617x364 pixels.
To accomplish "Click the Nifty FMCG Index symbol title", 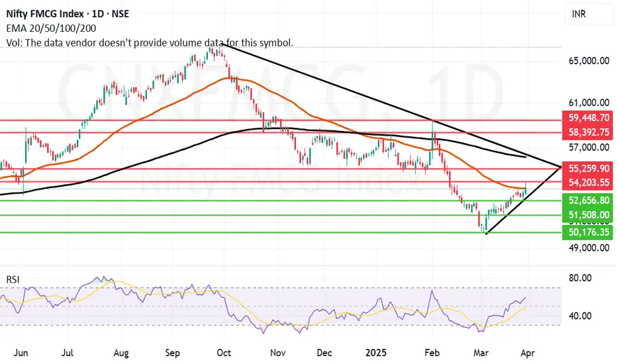I will coord(68,14).
